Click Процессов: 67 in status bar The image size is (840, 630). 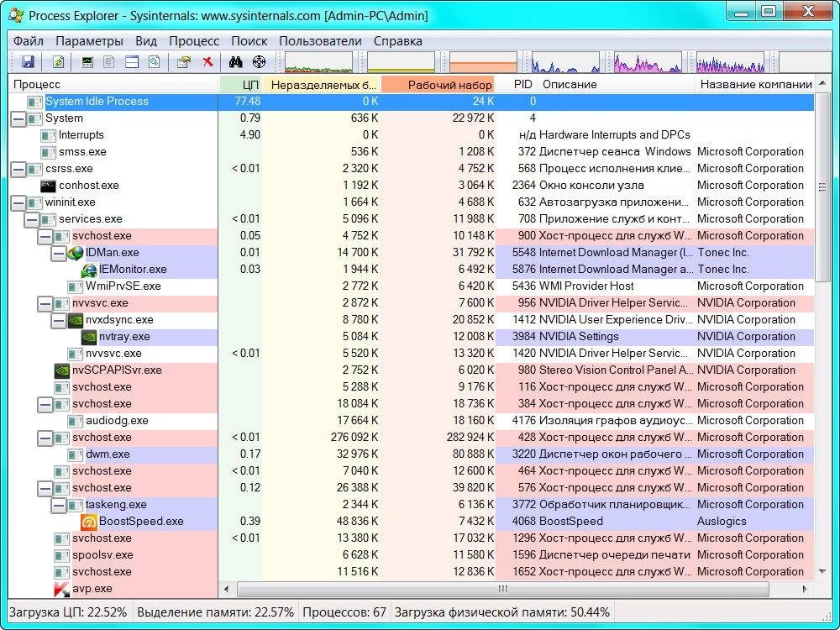344,612
